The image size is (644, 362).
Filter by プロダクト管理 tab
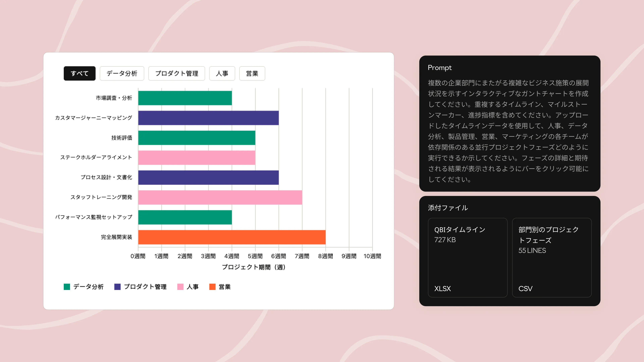176,73
